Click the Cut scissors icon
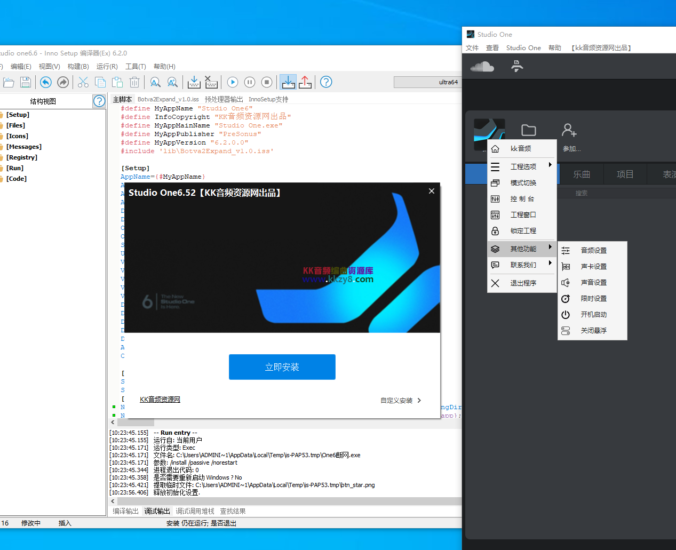The width and height of the screenshot is (676, 550). pyautogui.click(x=83, y=82)
